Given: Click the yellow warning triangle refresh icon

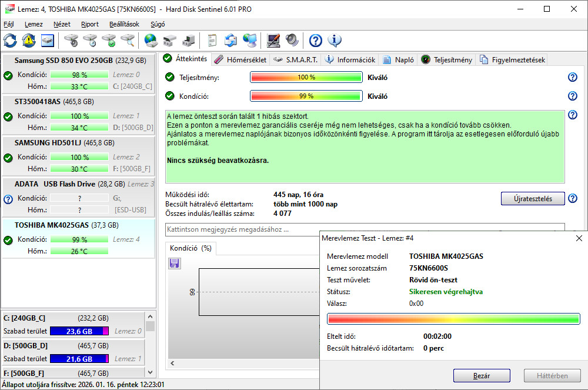Looking at the screenshot, I should 29,41.
